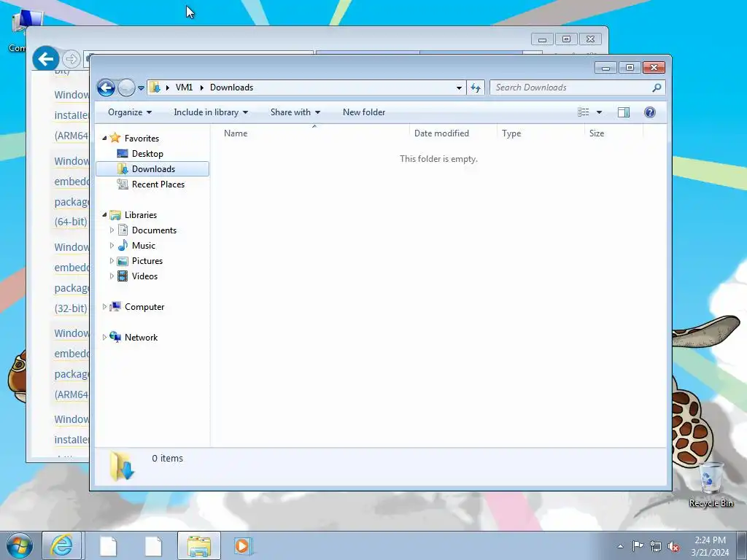Open the recent pages dropdown beside the navigation arrows

(141, 87)
